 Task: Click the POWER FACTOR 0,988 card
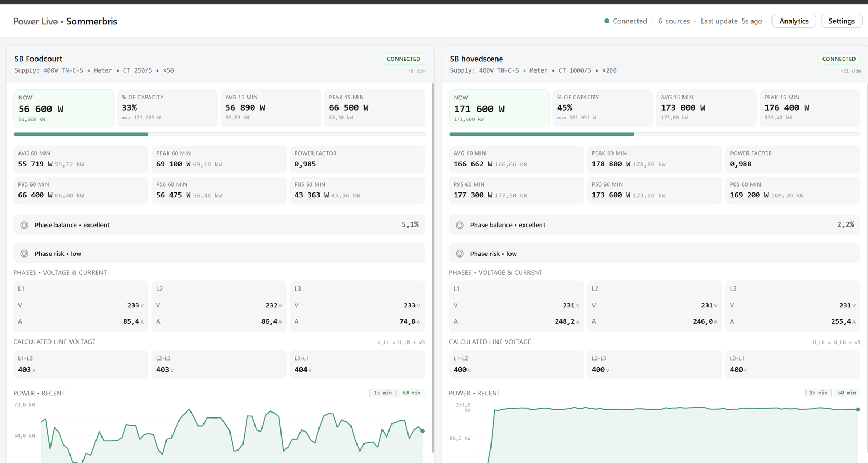click(793, 159)
